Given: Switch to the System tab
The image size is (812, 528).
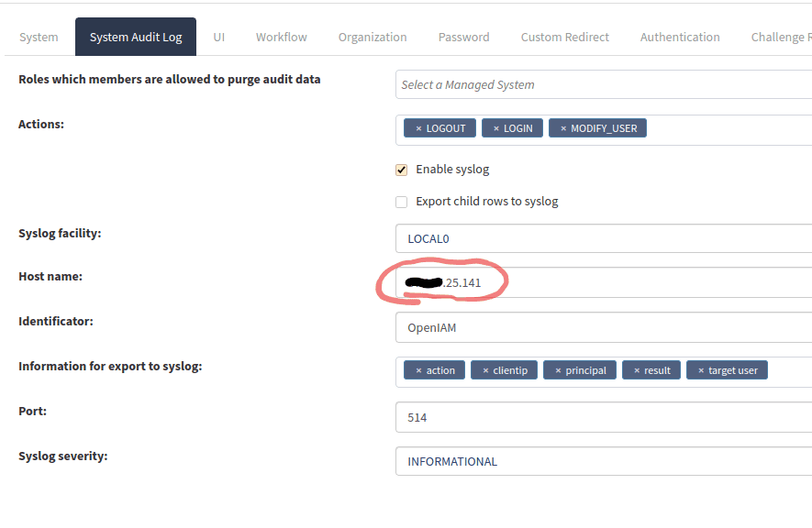Looking at the screenshot, I should pos(39,38).
